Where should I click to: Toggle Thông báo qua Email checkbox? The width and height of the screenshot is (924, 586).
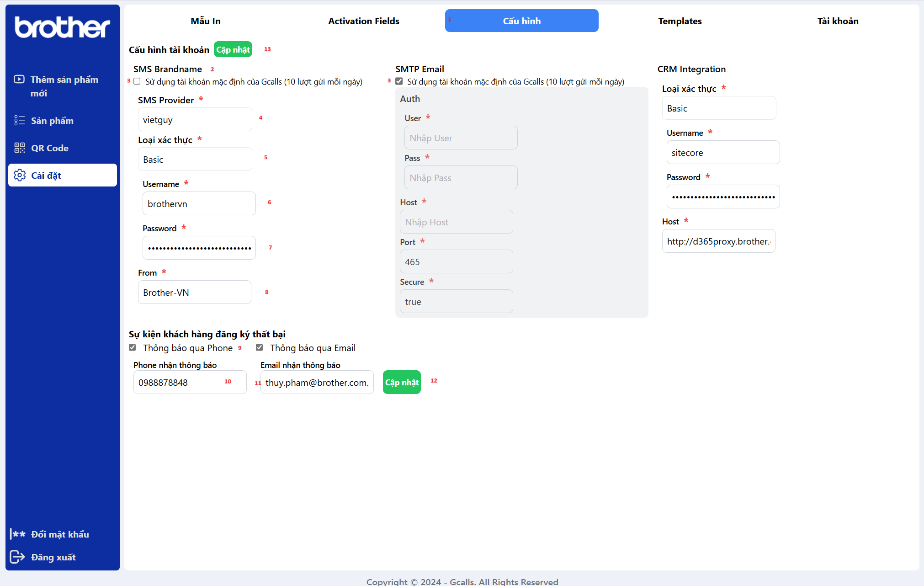(x=259, y=347)
